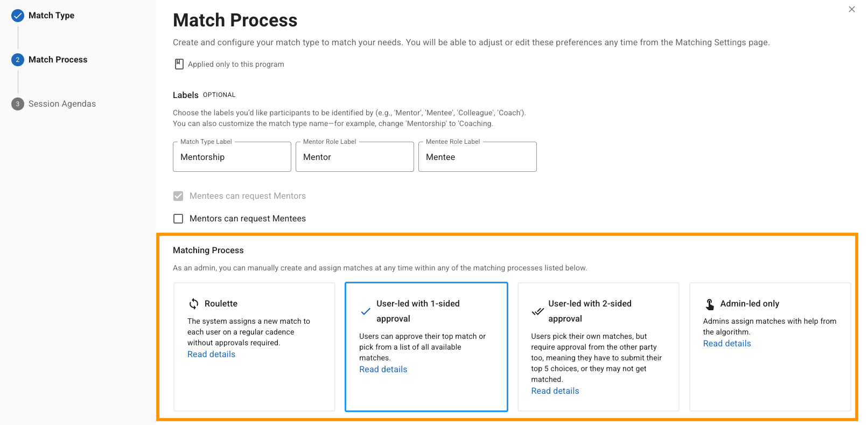This screenshot has height=425, width=868.
Task: Close the Match Process dialog with the X
Action: (x=852, y=9)
